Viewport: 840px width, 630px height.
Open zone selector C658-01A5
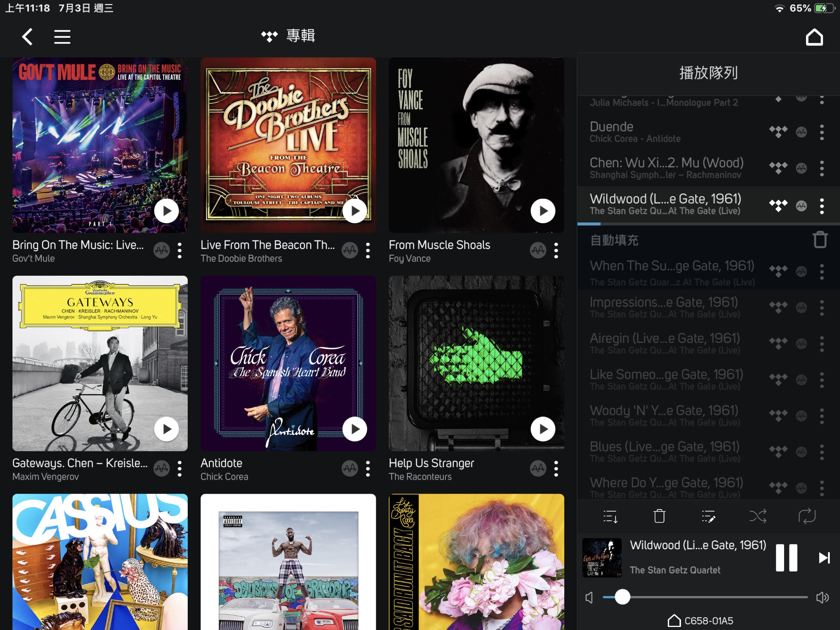click(700, 621)
